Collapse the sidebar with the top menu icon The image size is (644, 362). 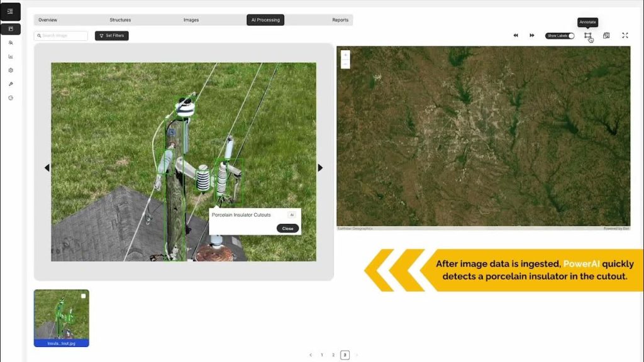11,11
